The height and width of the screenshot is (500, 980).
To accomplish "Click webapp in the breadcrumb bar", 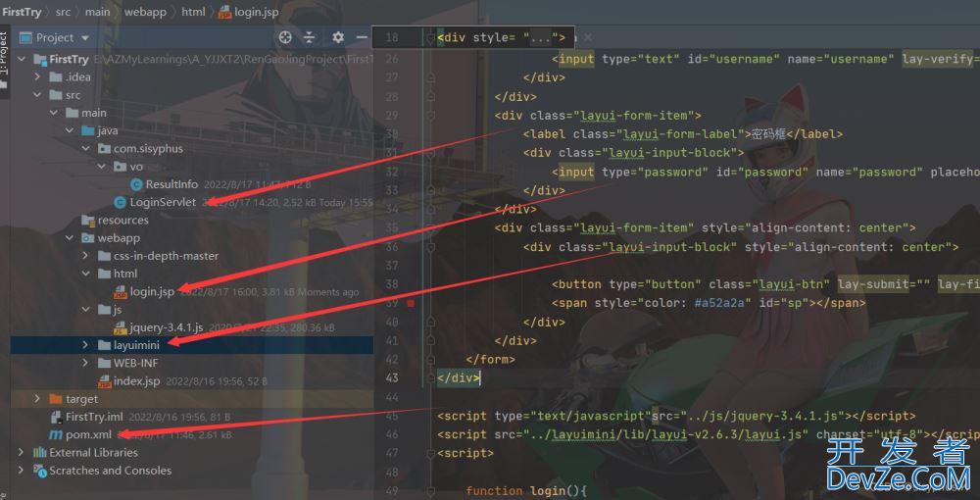I will coord(145,11).
